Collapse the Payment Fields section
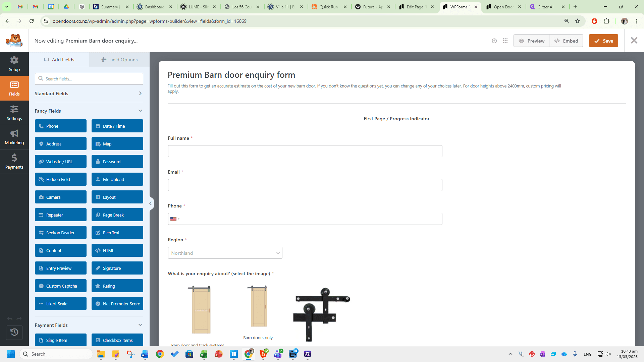Screen dimensions: 644x362 click(x=89, y=325)
